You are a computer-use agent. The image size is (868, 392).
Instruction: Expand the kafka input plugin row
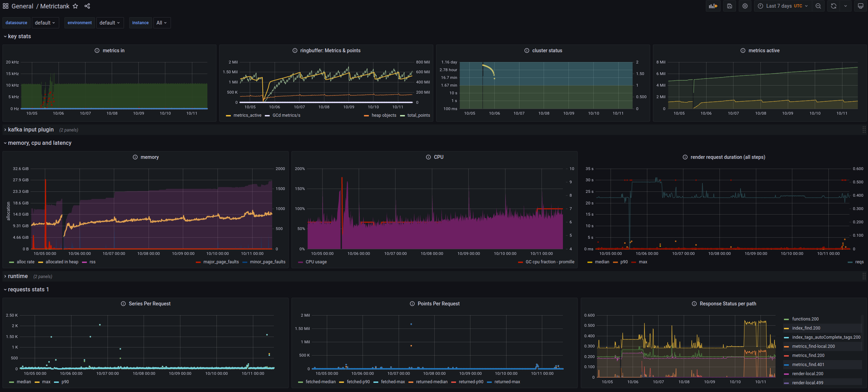30,129
